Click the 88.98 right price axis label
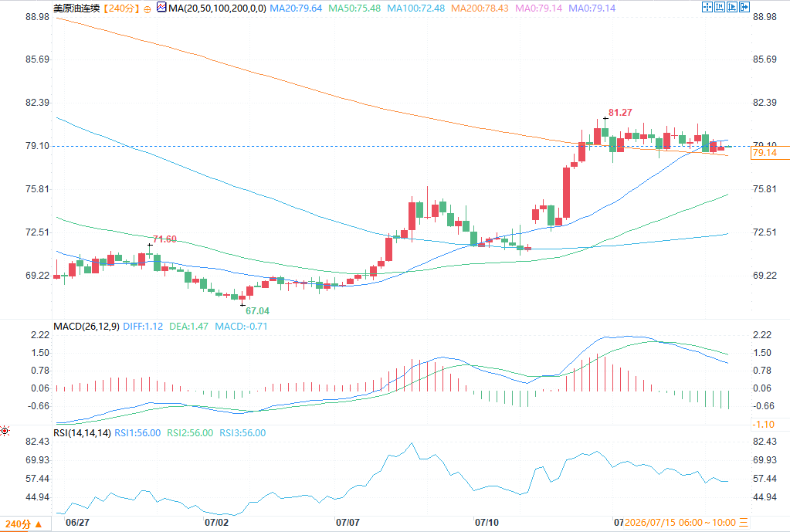Screen dimensions: 790x532 765,17
